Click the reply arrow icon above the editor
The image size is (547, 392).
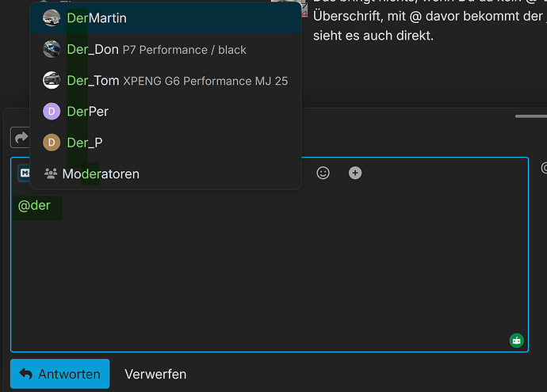(x=19, y=137)
